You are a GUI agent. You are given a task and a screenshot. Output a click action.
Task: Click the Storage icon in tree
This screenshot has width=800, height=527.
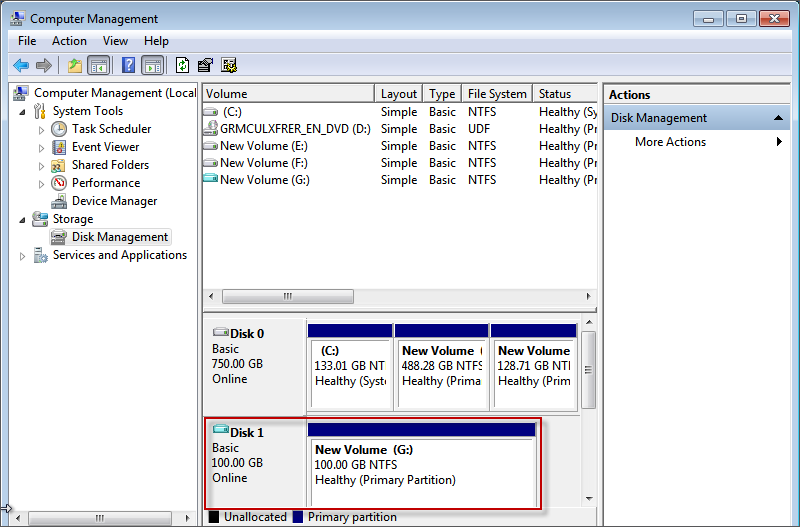click(x=40, y=219)
